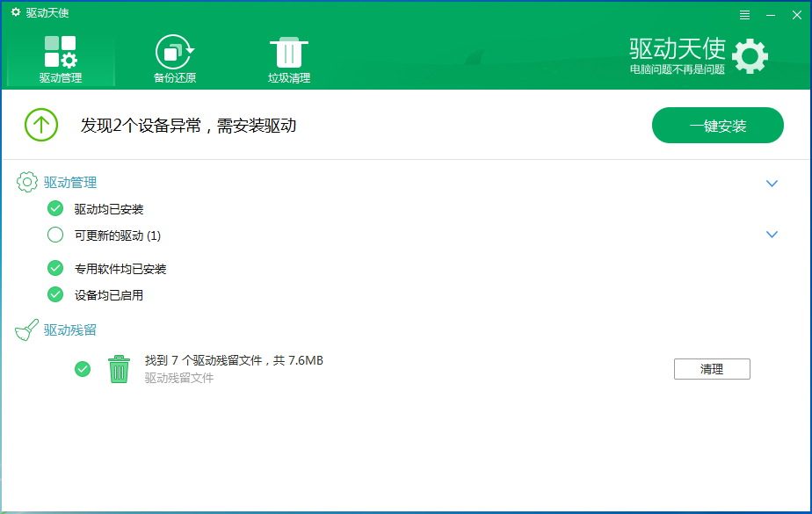
Task: Select the 专用软件均已安装 label
Action: [120, 269]
